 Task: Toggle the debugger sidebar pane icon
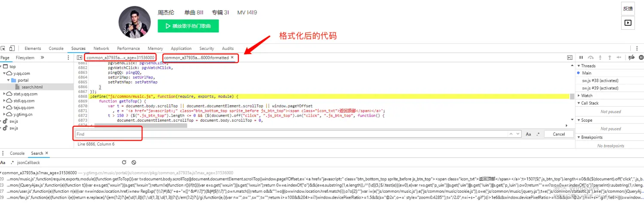coord(570,57)
